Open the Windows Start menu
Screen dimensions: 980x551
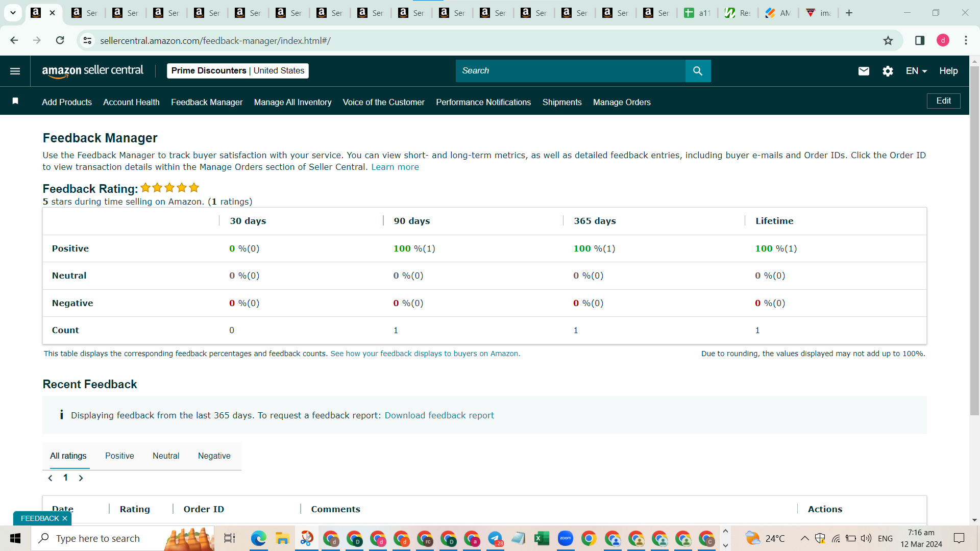point(15,538)
